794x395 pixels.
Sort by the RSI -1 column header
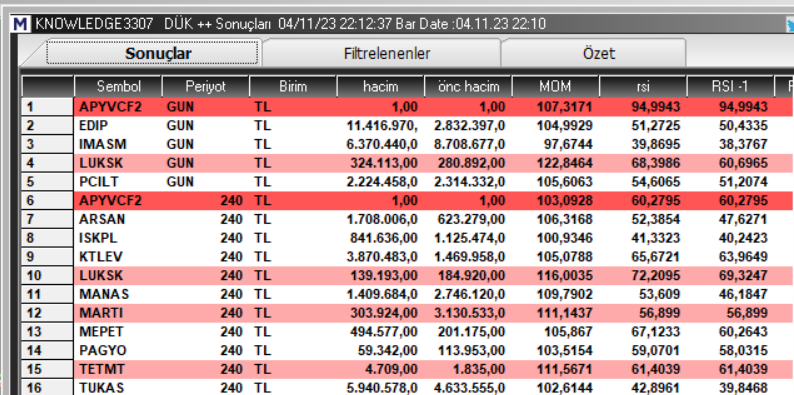tap(730, 87)
